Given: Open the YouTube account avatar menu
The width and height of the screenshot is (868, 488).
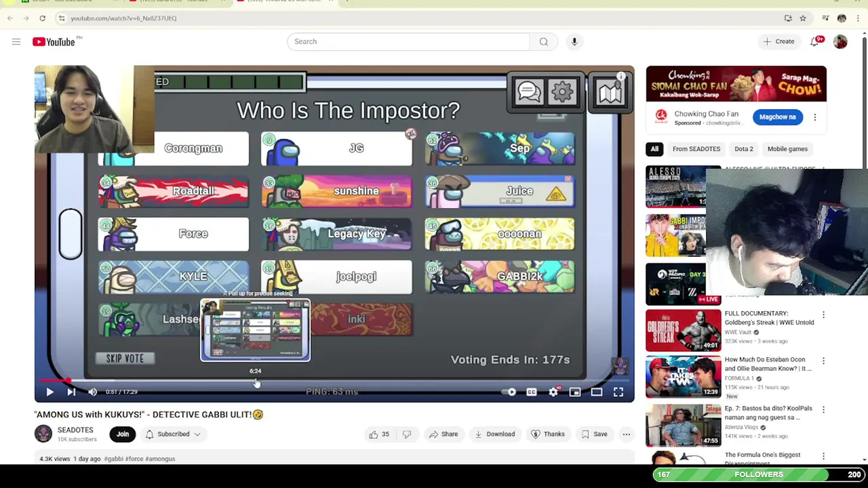Looking at the screenshot, I should click(840, 42).
